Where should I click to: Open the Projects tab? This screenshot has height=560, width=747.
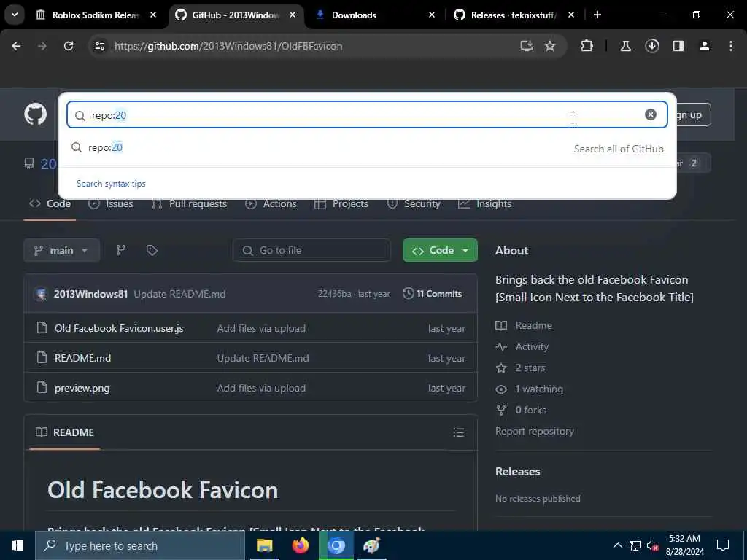[x=341, y=204]
